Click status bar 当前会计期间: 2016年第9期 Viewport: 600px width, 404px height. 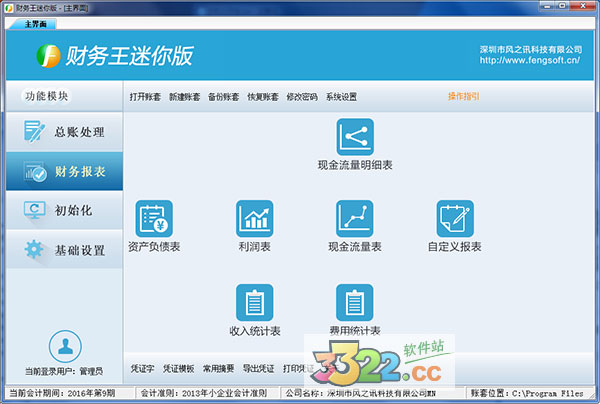coord(62,393)
